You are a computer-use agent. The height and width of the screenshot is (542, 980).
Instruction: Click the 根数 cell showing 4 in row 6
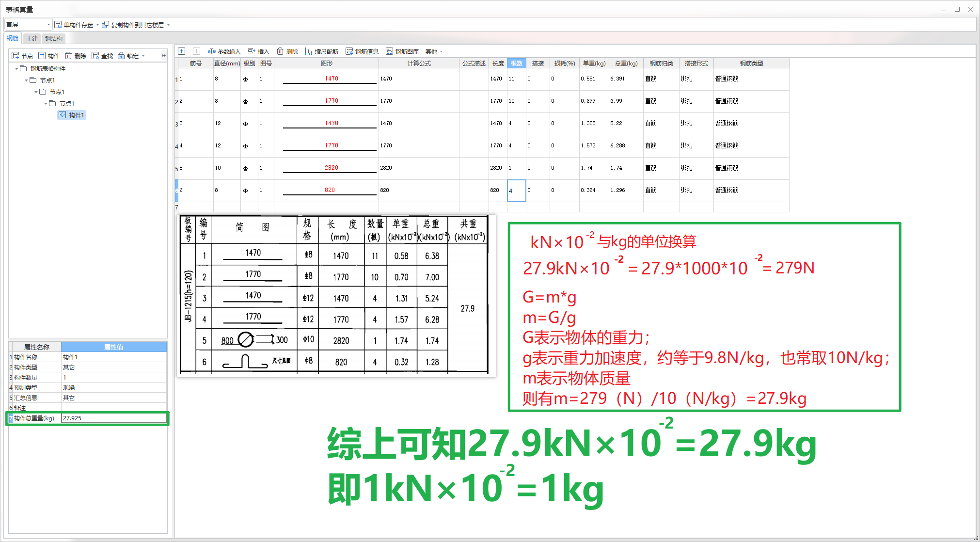[516, 190]
